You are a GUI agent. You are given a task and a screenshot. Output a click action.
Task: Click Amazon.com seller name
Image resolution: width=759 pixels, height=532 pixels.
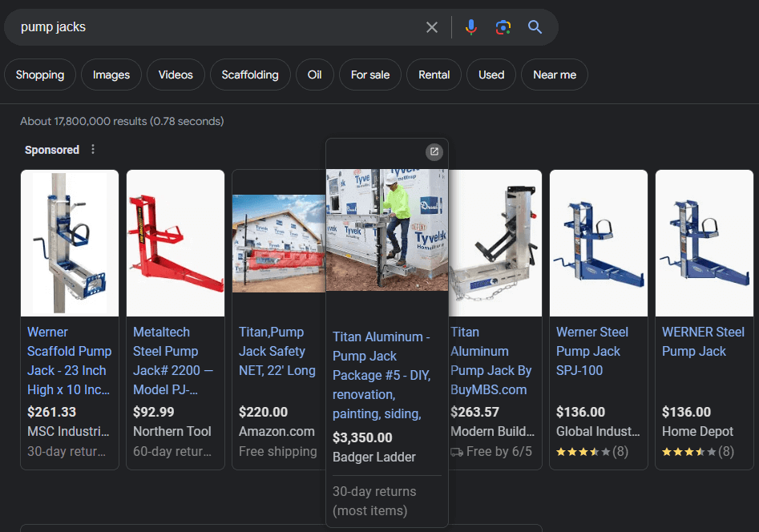click(277, 431)
